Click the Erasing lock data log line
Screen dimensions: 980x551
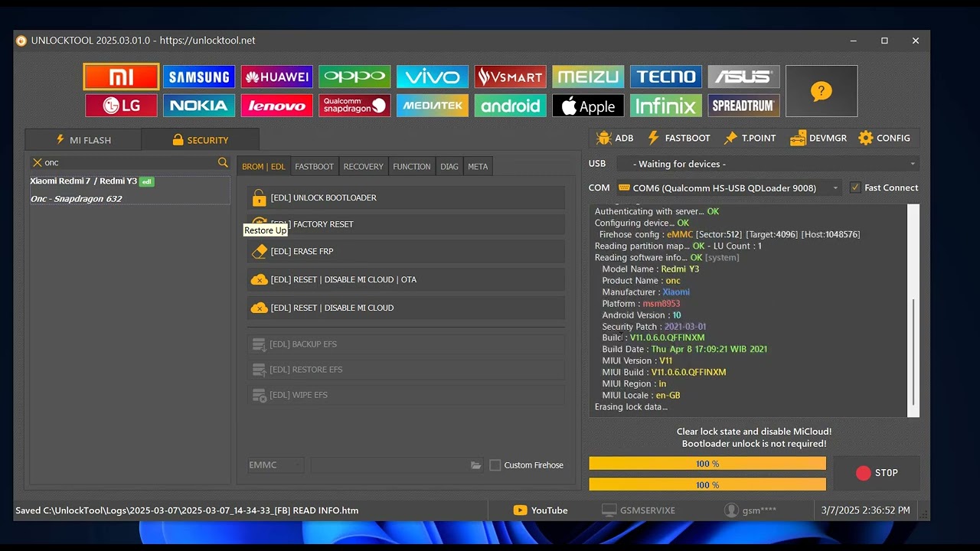[631, 407]
